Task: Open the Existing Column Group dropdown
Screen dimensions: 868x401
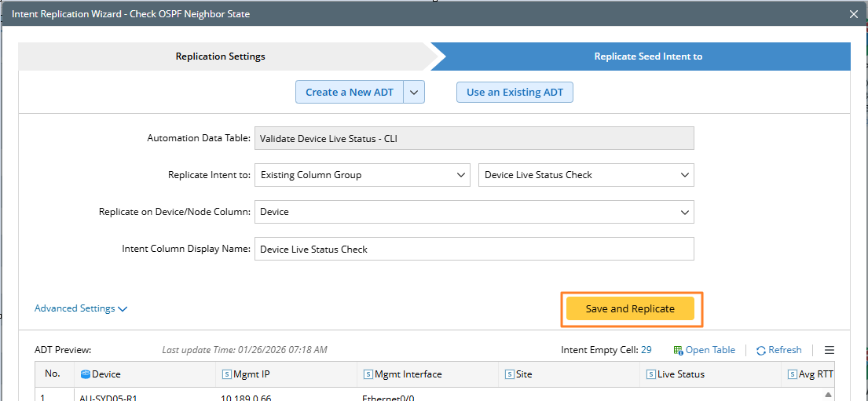Action: point(362,175)
